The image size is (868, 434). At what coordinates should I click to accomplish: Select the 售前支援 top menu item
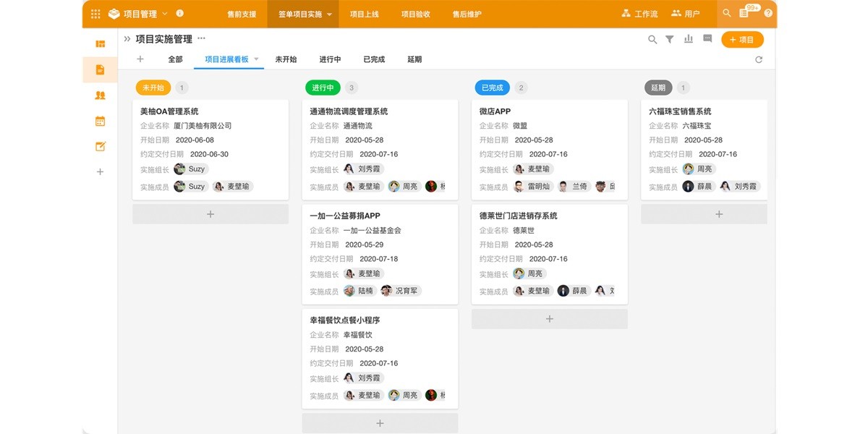(x=242, y=14)
